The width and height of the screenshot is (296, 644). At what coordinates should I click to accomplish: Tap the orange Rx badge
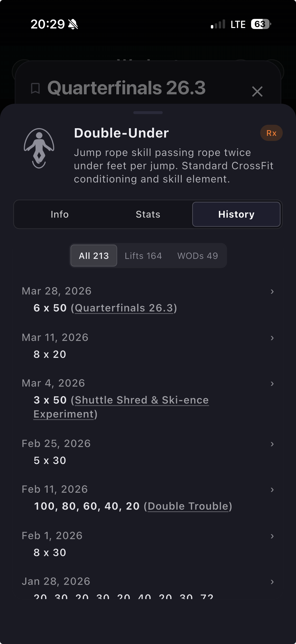tap(271, 133)
